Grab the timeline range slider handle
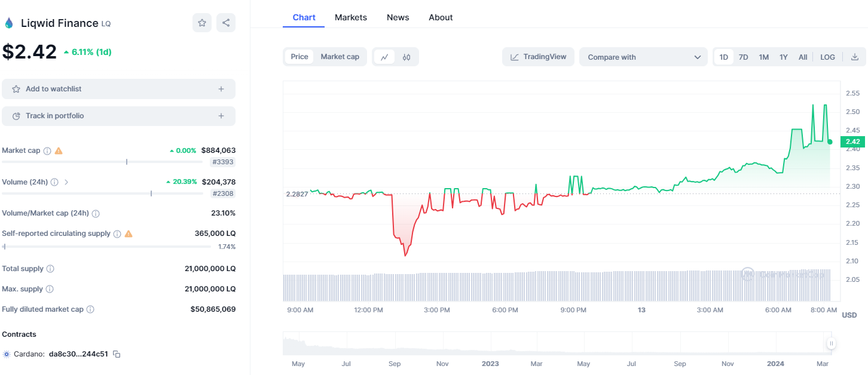868x375 pixels. point(831,343)
